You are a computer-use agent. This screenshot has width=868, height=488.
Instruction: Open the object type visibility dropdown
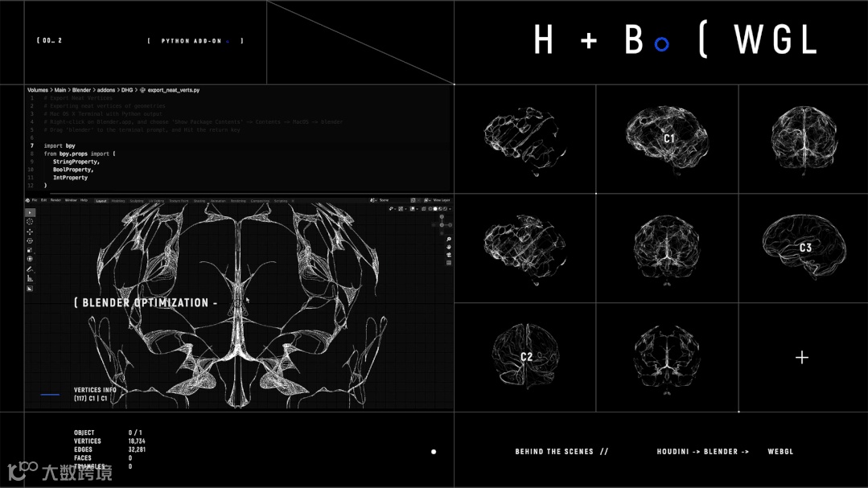392,208
